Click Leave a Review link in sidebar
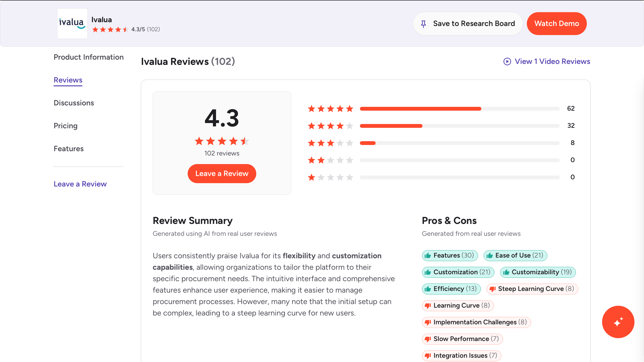 point(80,184)
